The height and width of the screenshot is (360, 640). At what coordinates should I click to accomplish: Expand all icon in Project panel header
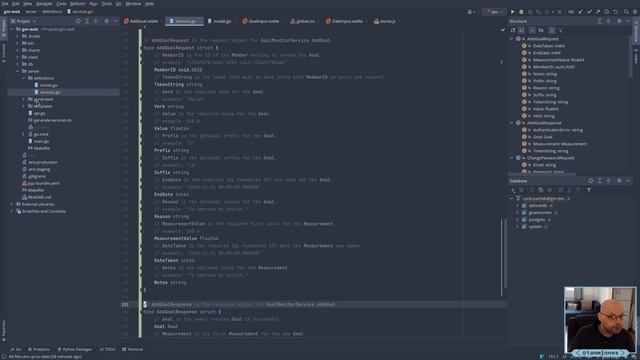[x=87, y=21]
